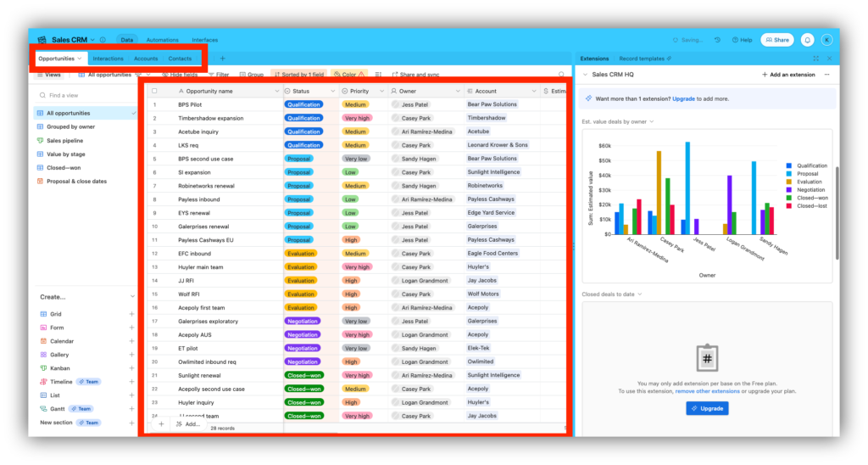
Task: Click the row height icon
Action: (x=378, y=75)
